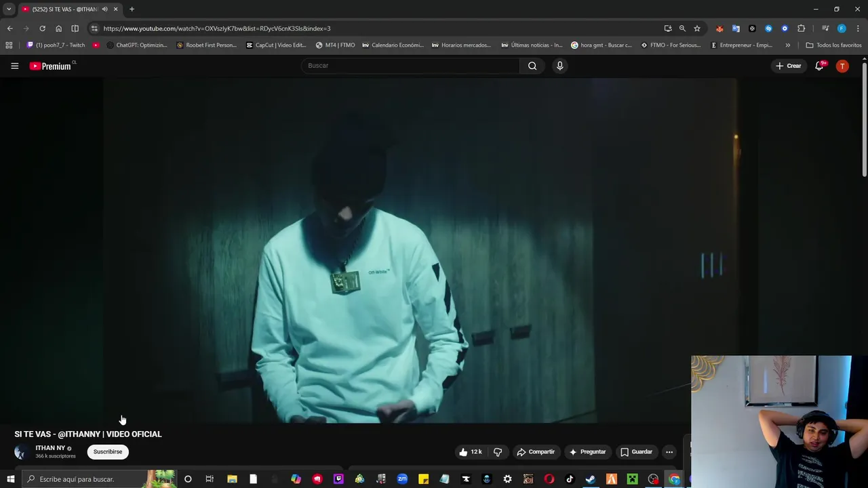Mute the tab via speaker icon
Image resolution: width=868 pixels, height=488 pixels.
pos(104,9)
